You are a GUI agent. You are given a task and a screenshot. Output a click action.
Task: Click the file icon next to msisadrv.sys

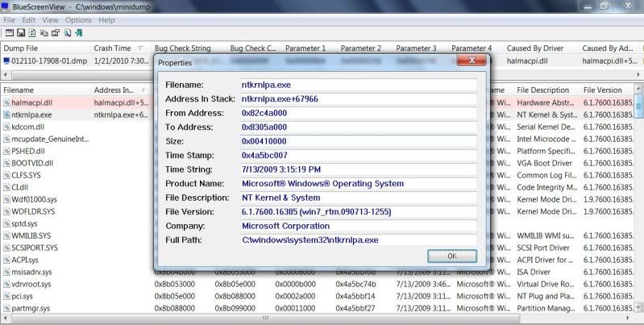pyautogui.click(x=6, y=272)
